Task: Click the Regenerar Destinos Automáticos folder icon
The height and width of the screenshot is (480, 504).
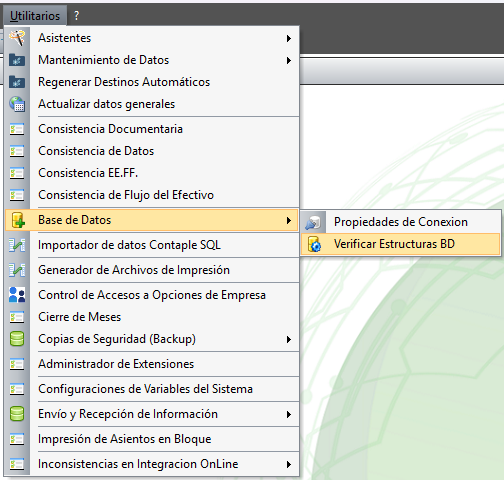Action: 17,82
